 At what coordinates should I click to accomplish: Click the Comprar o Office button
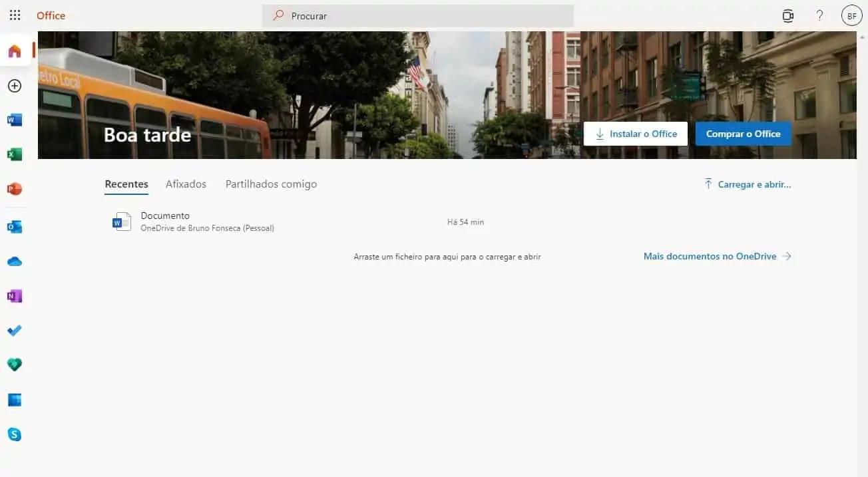(x=744, y=134)
